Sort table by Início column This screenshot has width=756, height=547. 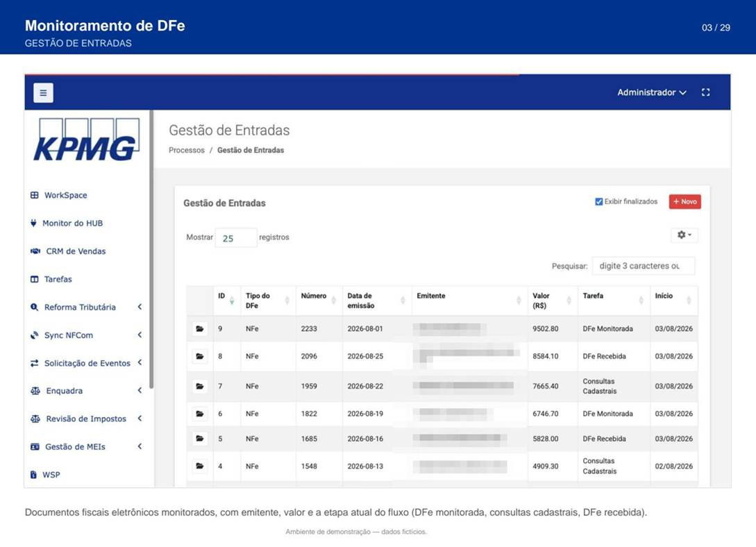coord(674,301)
